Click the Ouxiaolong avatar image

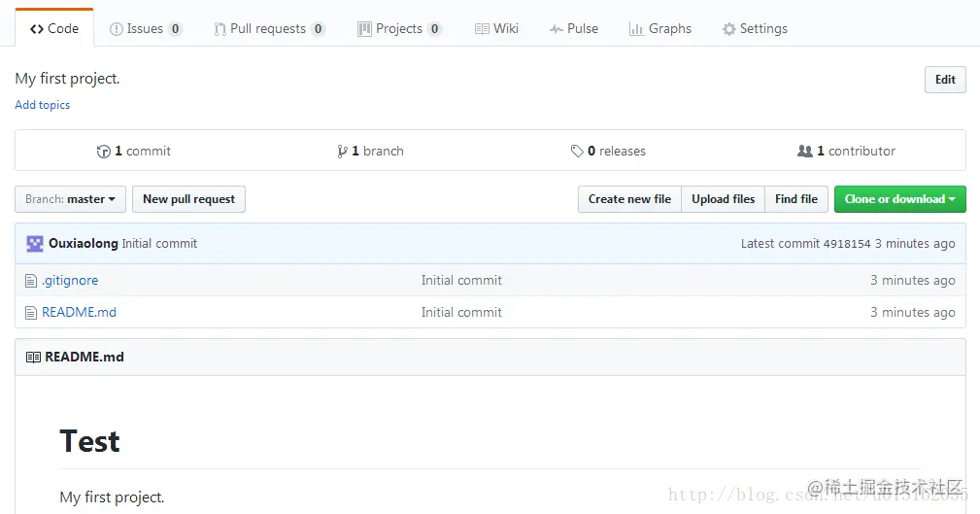[35, 243]
